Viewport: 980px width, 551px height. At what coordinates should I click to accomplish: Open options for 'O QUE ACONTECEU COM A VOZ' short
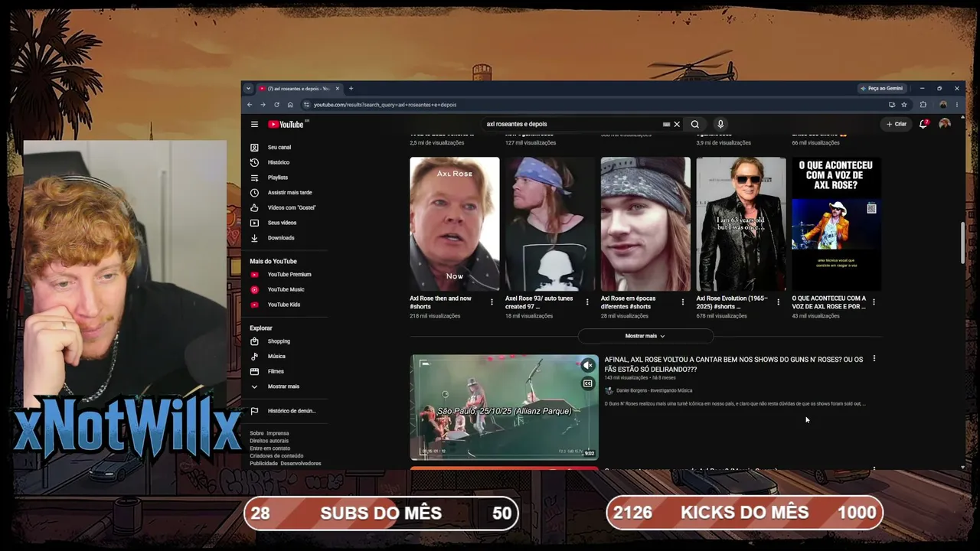[874, 302]
